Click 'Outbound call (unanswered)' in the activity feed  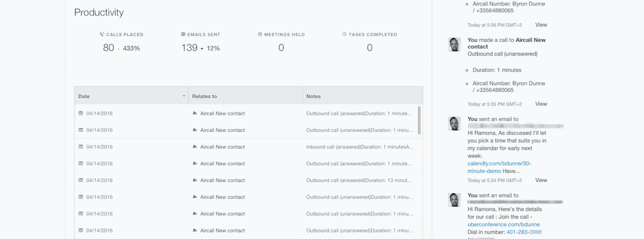pyautogui.click(x=502, y=54)
